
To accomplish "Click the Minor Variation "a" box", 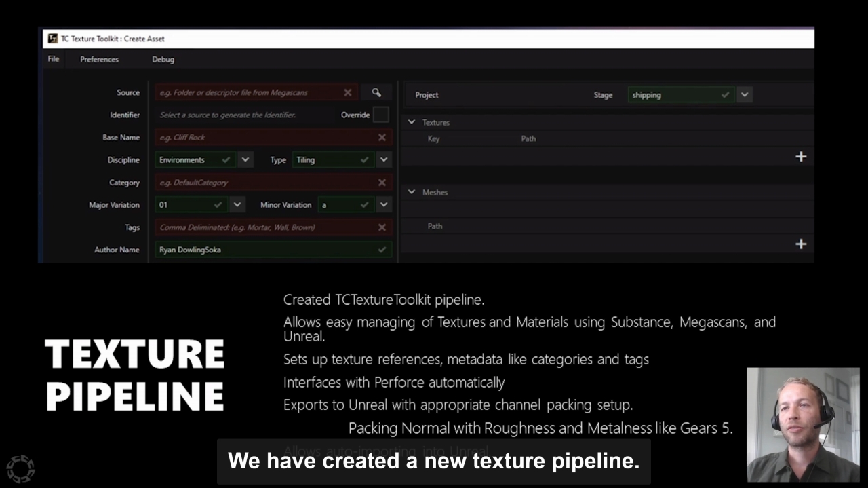I will coord(346,204).
